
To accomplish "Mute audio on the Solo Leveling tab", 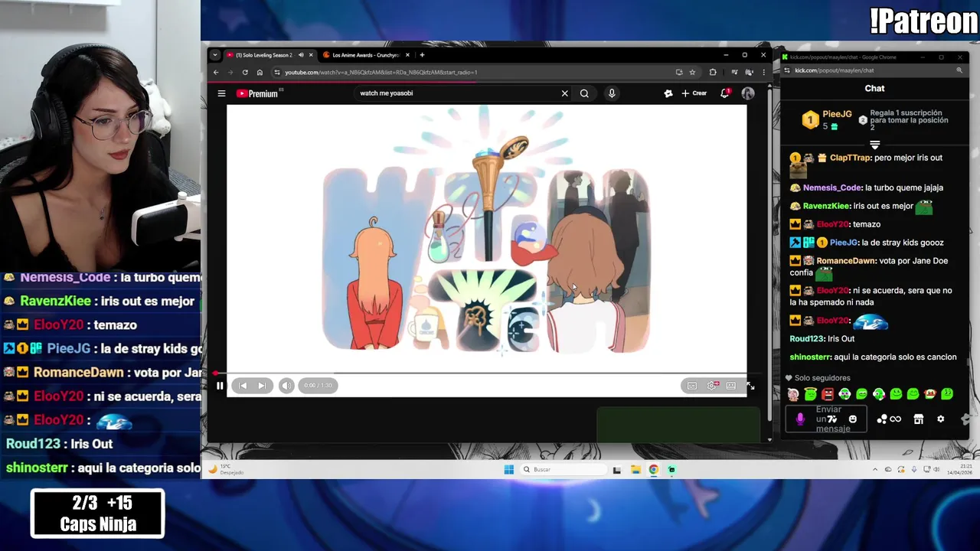I will pyautogui.click(x=301, y=55).
